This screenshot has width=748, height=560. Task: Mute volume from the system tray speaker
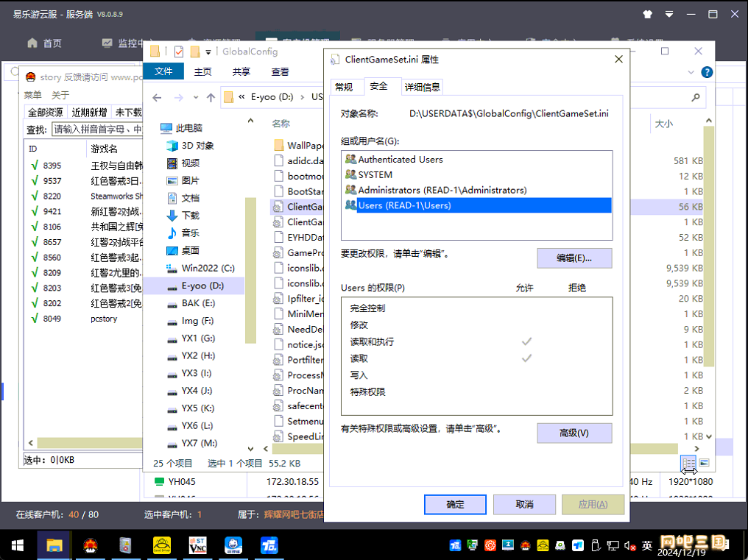coord(630,546)
